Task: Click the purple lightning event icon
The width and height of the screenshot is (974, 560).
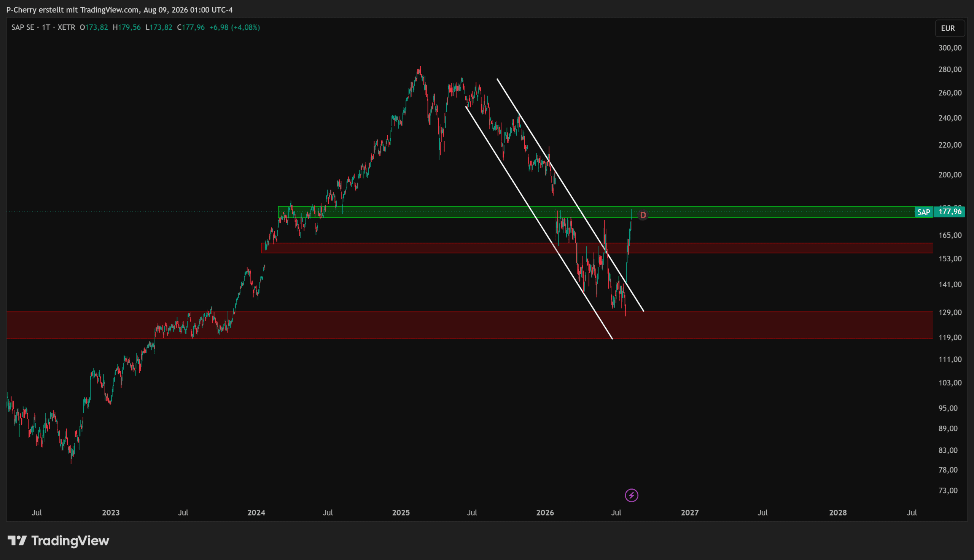Action: click(x=632, y=495)
